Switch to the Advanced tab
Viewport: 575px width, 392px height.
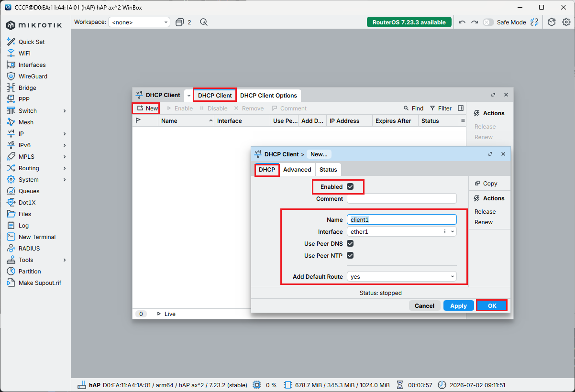pos(297,170)
